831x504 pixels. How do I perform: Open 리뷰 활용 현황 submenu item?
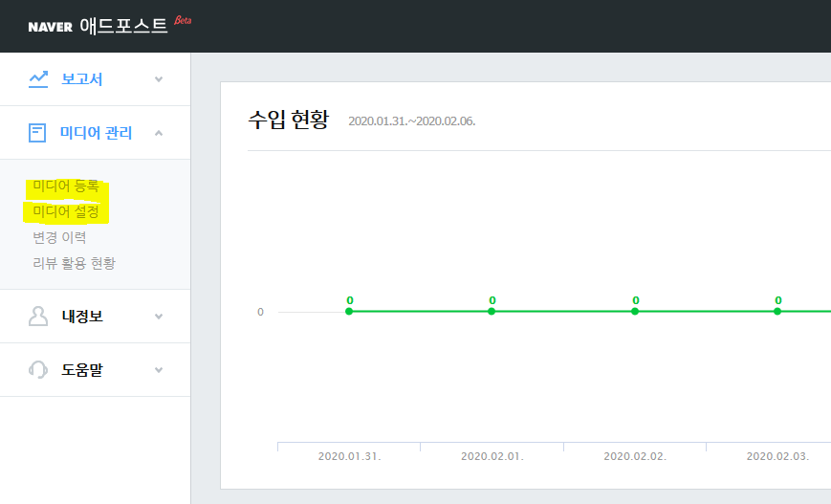(x=74, y=263)
